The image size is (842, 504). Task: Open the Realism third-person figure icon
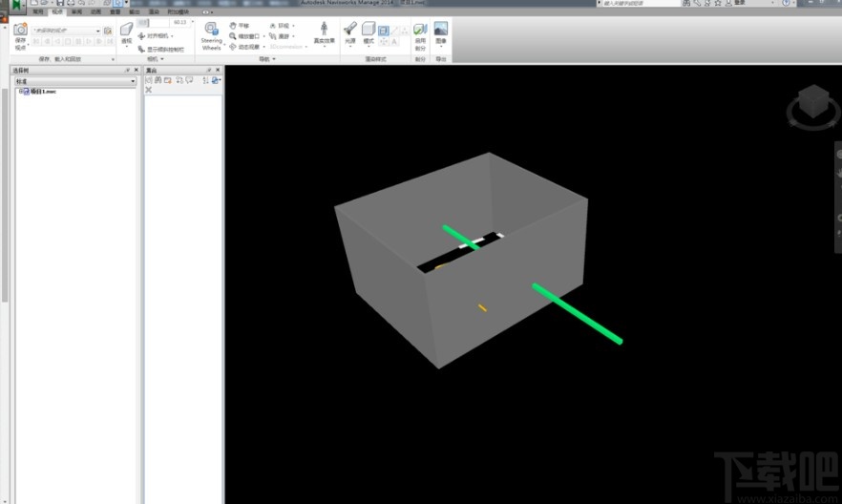[x=325, y=31]
